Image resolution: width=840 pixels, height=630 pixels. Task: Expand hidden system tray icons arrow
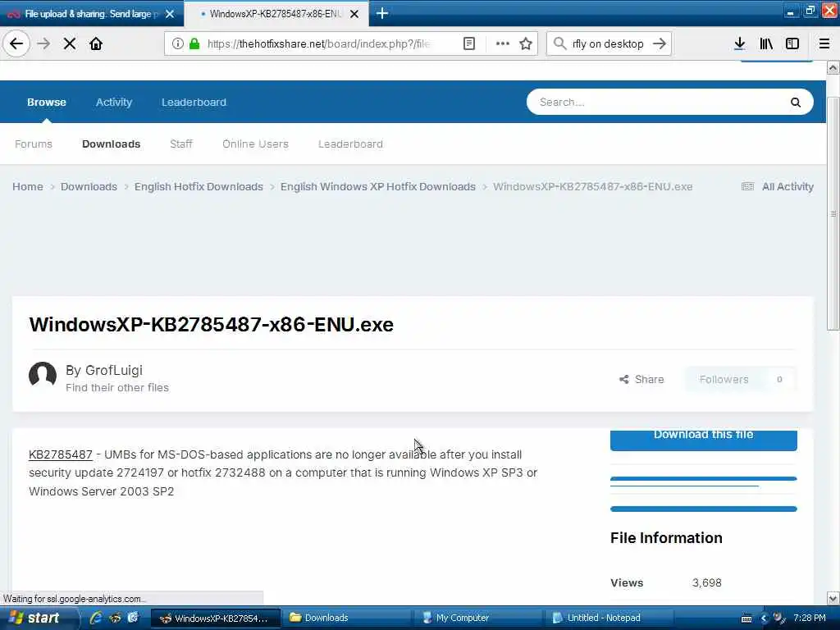click(764, 619)
